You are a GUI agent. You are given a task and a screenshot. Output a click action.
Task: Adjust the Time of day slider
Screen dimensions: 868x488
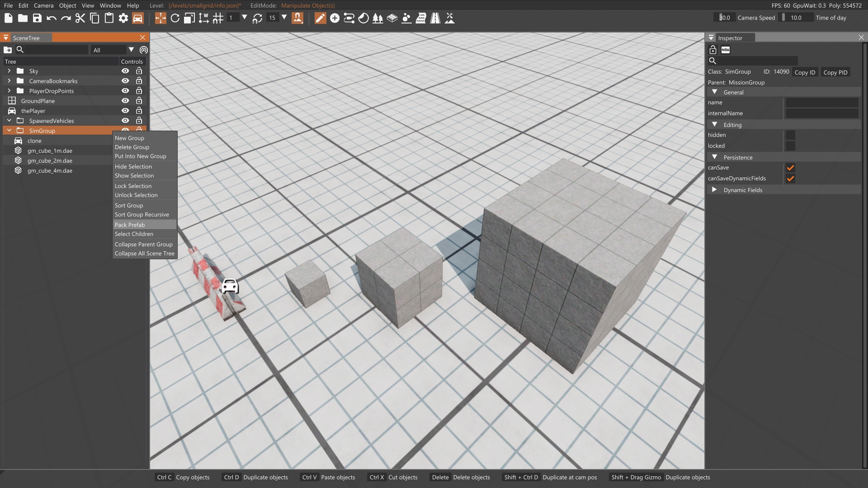[x=797, y=18]
